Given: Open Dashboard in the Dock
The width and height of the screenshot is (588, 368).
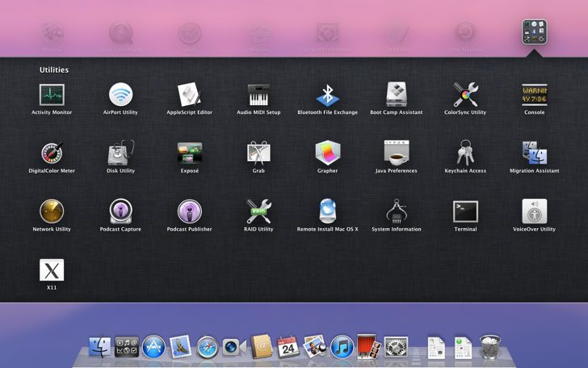Looking at the screenshot, I should 127,346.
